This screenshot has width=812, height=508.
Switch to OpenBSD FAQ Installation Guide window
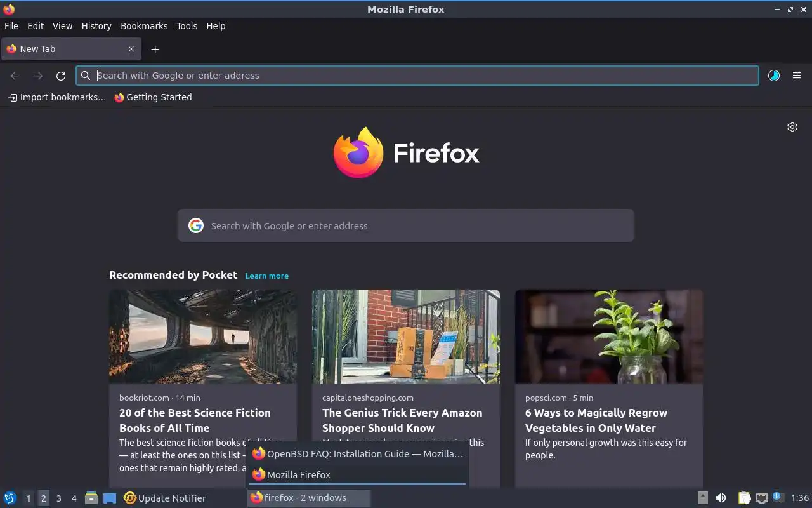[358, 453]
